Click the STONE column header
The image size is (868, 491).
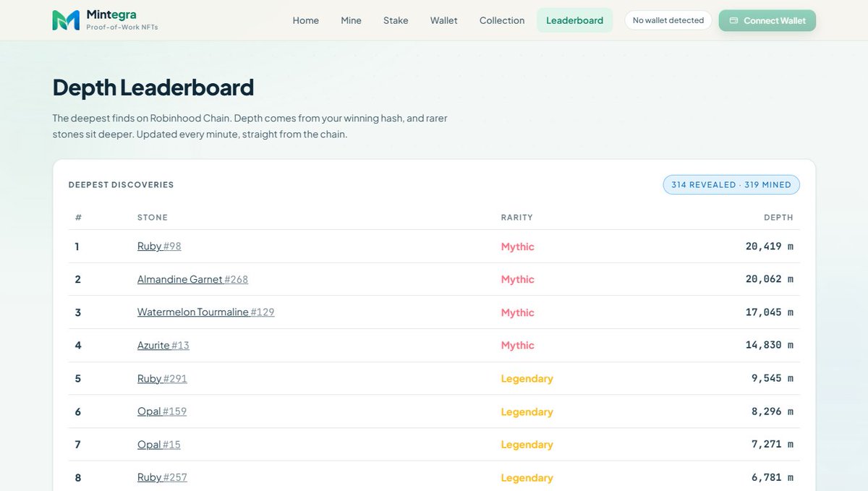tap(153, 218)
